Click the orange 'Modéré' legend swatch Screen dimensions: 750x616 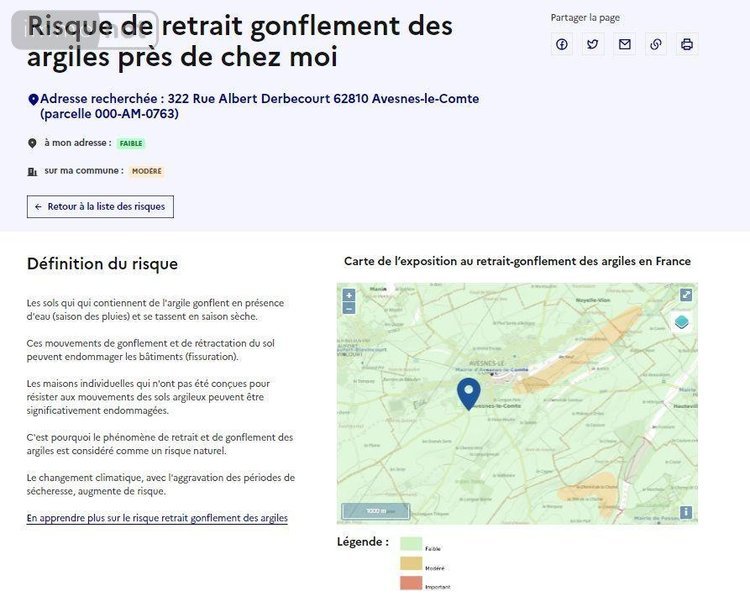coord(410,564)
